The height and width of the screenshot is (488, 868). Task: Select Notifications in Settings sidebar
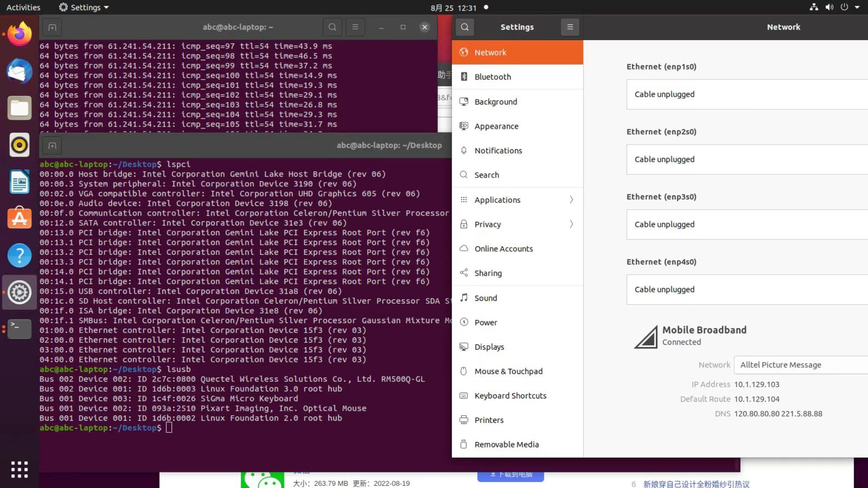(x=517, y=150)
